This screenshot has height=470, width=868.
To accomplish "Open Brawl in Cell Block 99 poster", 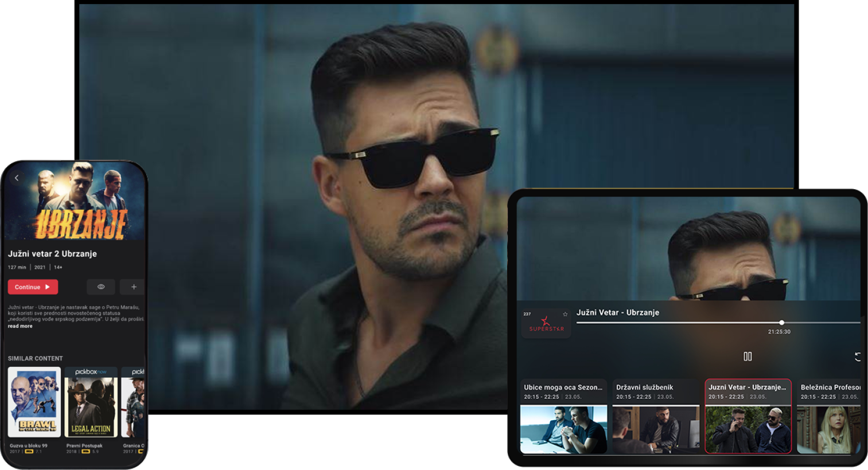I will pyautogui.click(x=34, y=402).
